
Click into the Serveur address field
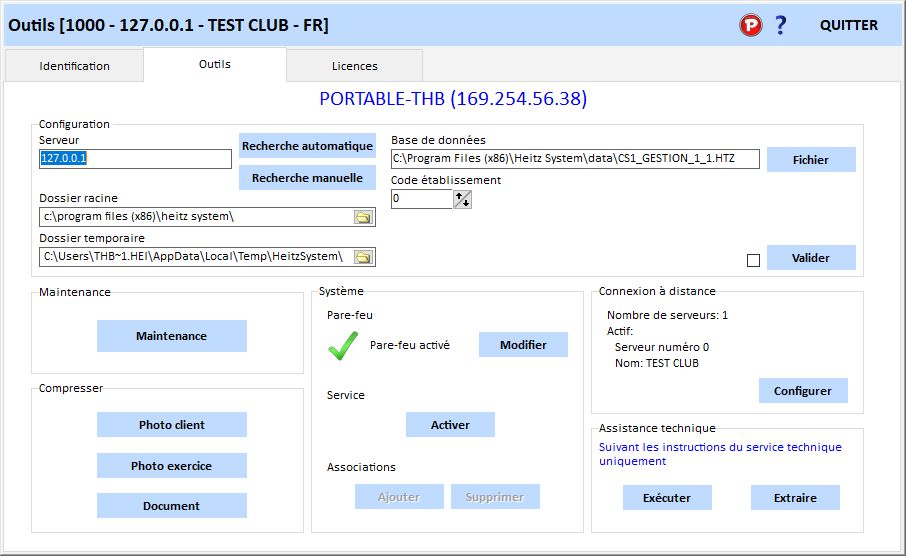tap(135, 159)
